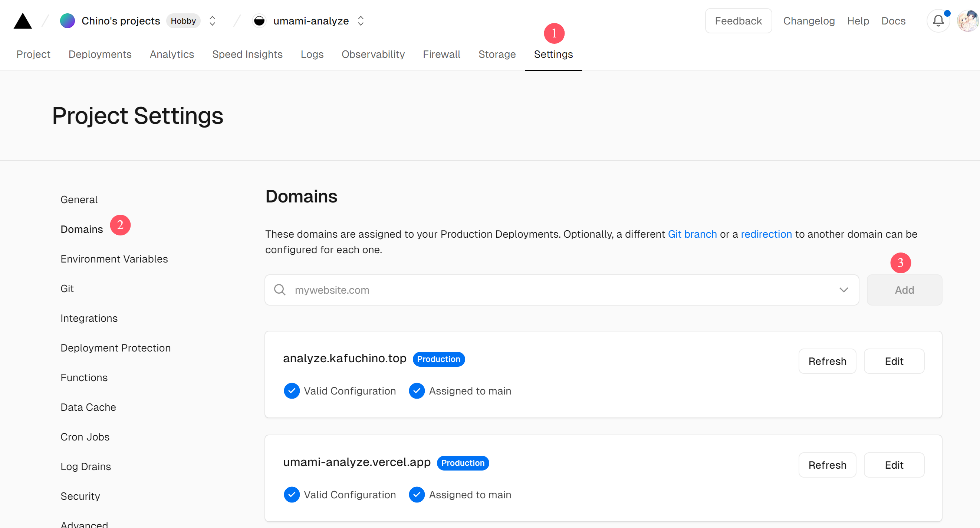
Task: Open Environment Variables settings
Action: 114,259
